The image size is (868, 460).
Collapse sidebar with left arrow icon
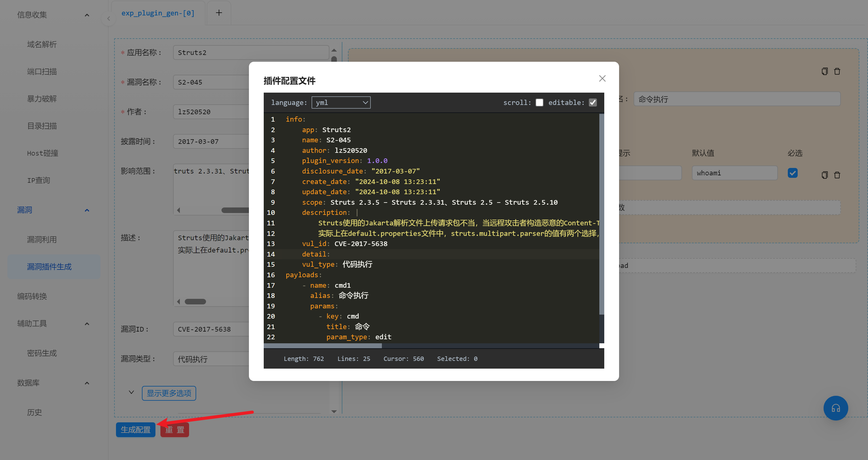coord(109,19)
